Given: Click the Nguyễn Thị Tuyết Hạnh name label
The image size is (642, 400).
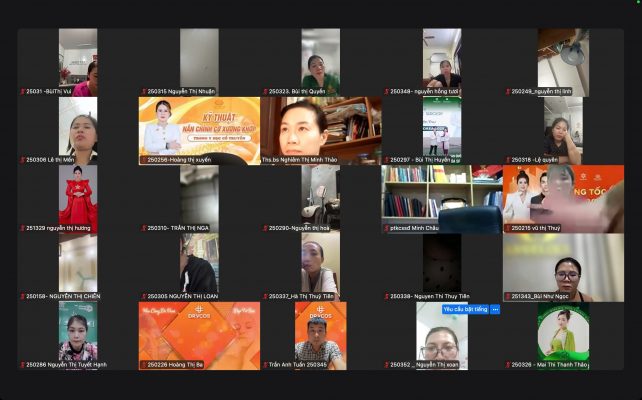Looking at the screenshot, I should coord(66,365).
